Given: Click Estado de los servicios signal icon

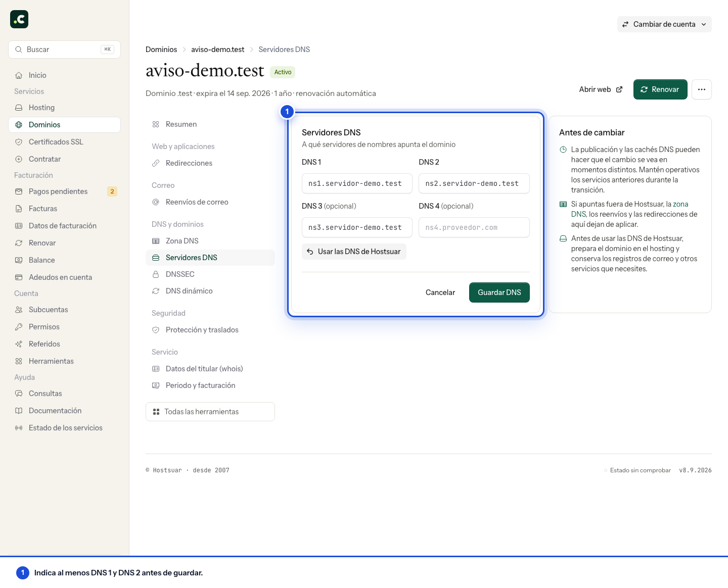Looking at the screenshot, I should tap(19, 428).
